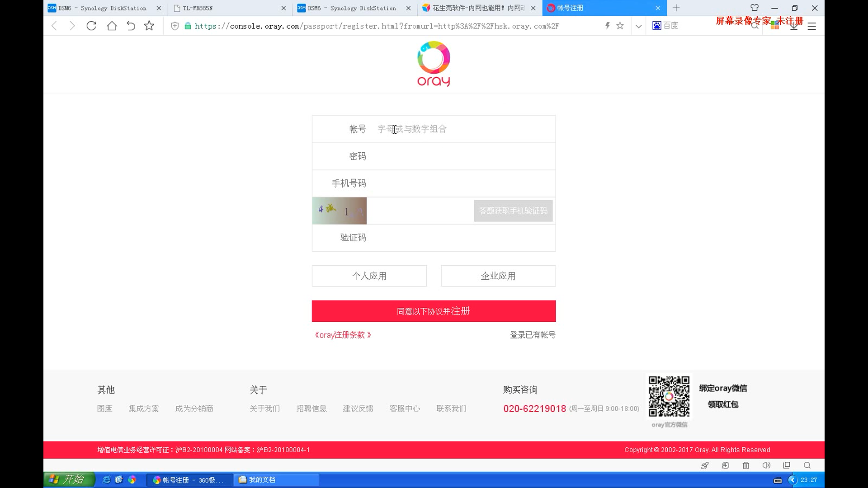Select the 个人应用 option
The image size is (868, 488).
click(x=369, y=276)
